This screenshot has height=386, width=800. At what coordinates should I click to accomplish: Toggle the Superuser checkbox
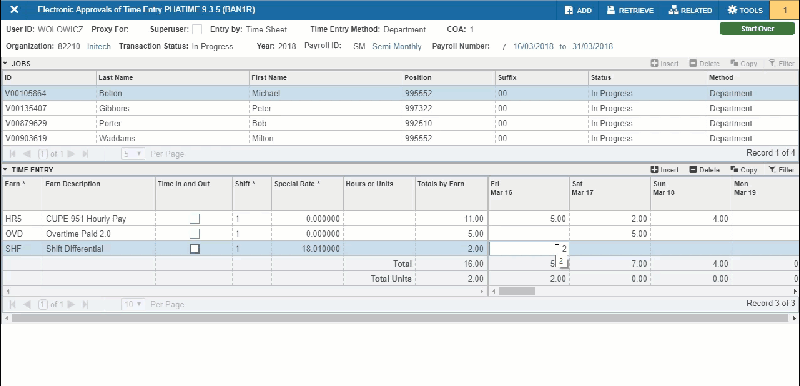click(196, 30)
